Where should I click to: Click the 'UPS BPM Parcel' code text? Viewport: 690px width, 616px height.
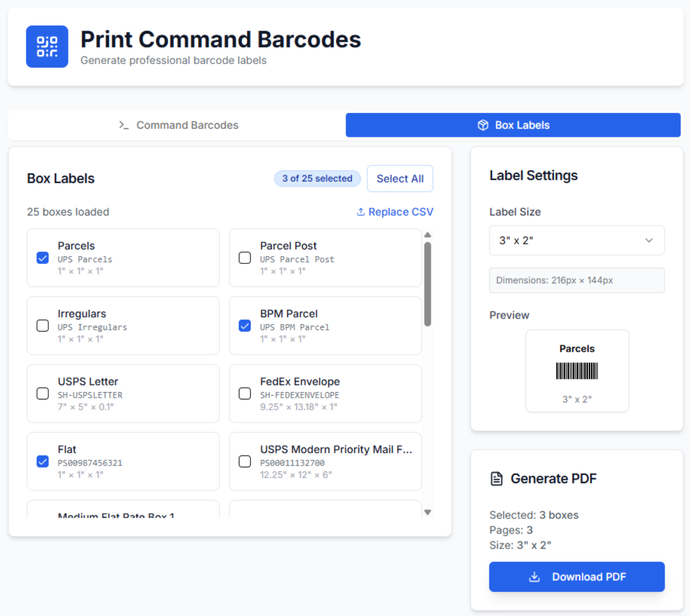(x=295, y=327)
